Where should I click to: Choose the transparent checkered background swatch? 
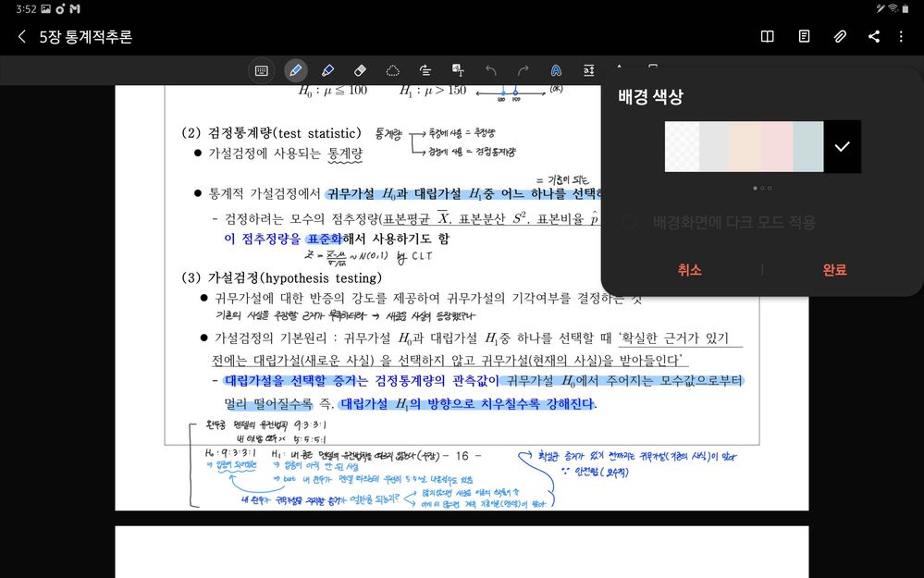pyautogui.click(x=683, y=147)
